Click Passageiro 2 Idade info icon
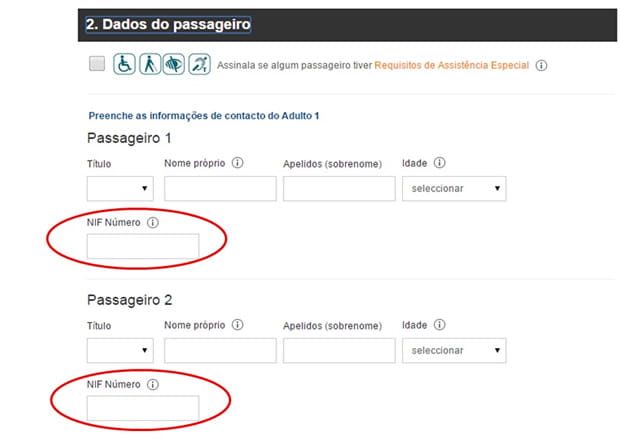Image resolution: width=620 pixels, height=445 pixels. [439, 325]
